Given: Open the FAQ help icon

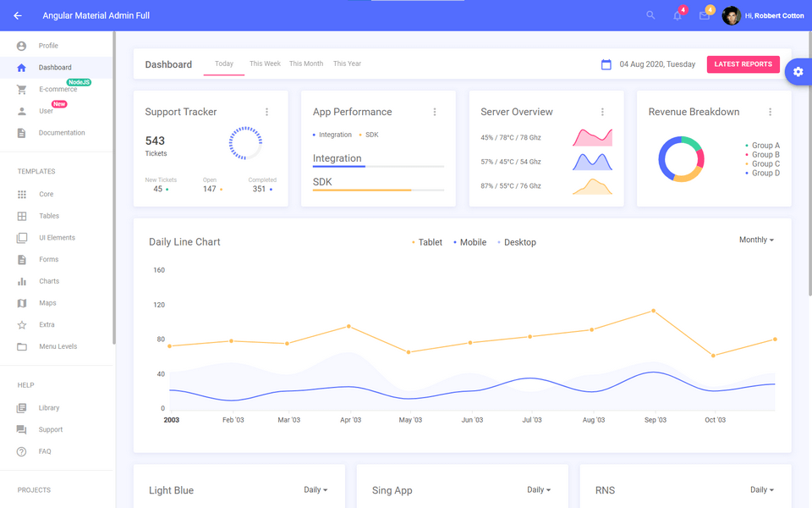Looking at the screenshot, I should coord(24,451).
